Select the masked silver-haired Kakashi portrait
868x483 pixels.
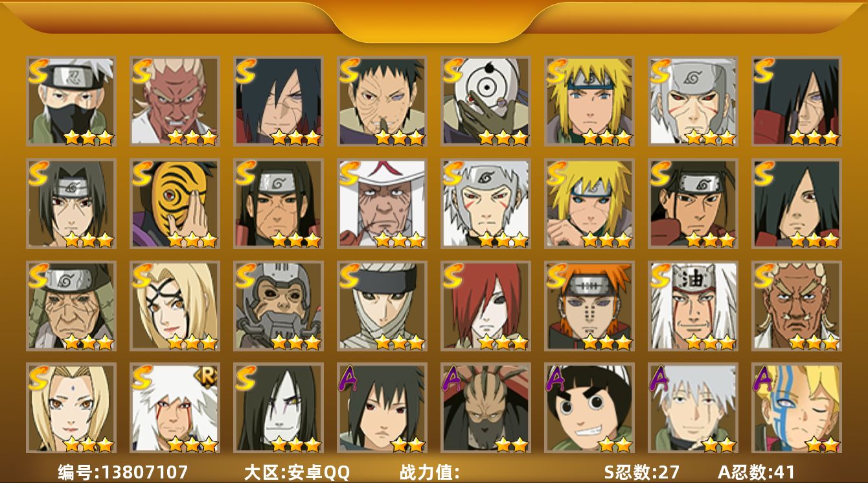71,101
